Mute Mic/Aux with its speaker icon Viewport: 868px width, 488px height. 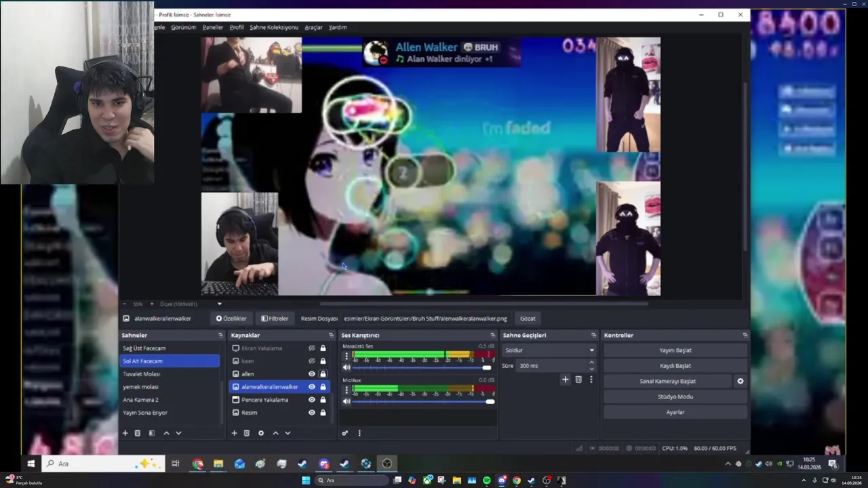tap(347, 401)
